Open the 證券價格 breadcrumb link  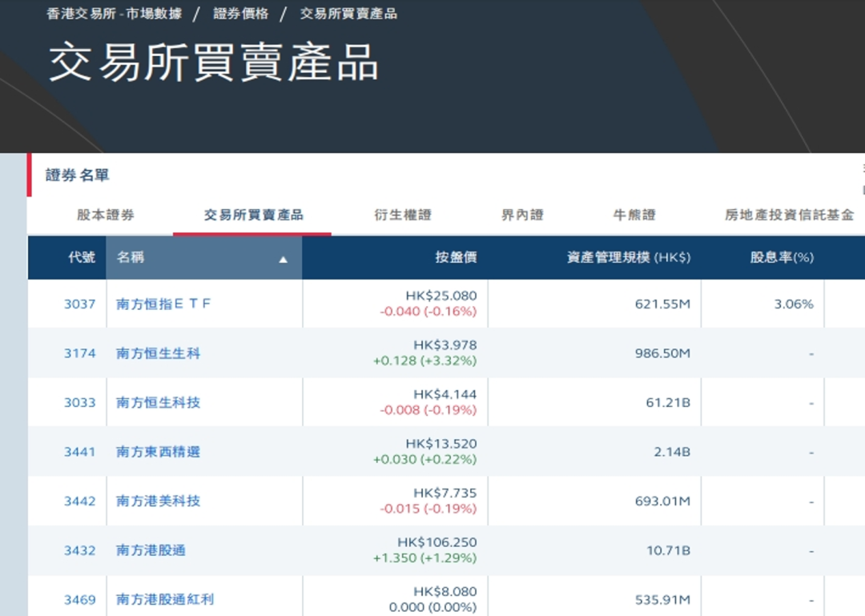[x=240, y=14]
